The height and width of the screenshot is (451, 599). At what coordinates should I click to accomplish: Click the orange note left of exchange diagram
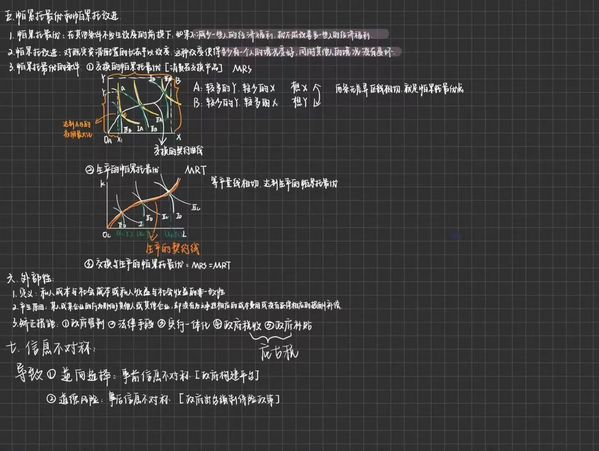point(78,129)
